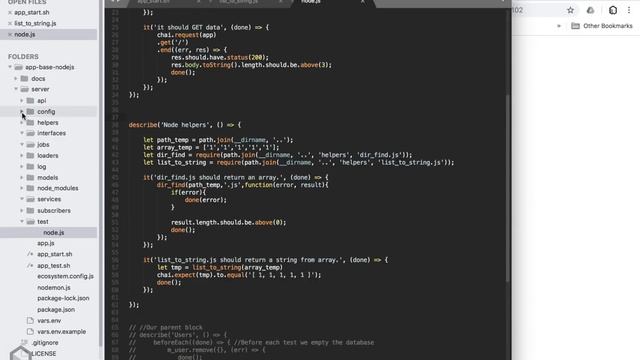The image size is (640, 360).
Task: Click the loaders folder icon
Action: 30,156
